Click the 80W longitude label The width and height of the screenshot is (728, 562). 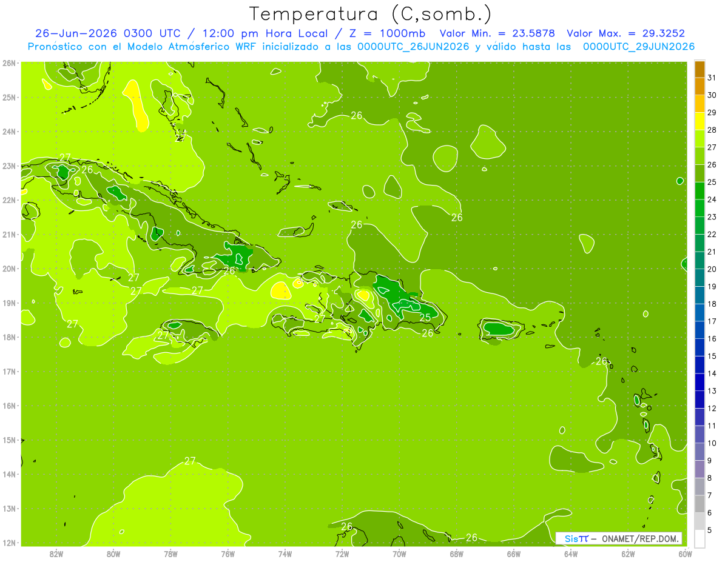pos(113,554)
